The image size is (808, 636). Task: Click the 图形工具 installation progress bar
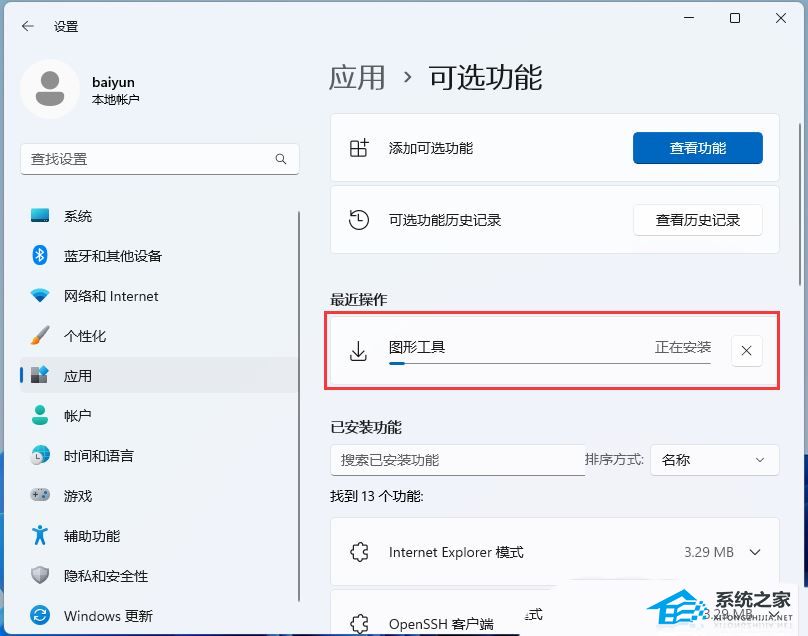pyautogui.click(x=549, y=364)
